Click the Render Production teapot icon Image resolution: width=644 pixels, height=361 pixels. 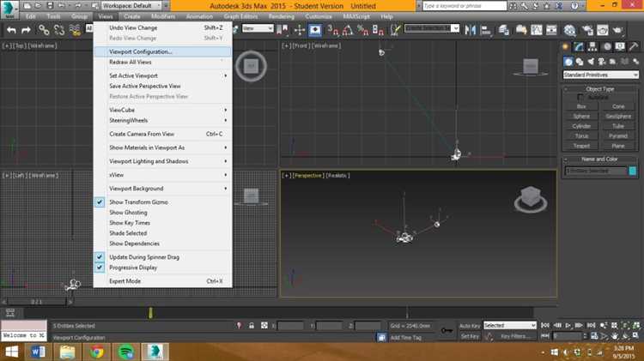[x=617, y=29]
